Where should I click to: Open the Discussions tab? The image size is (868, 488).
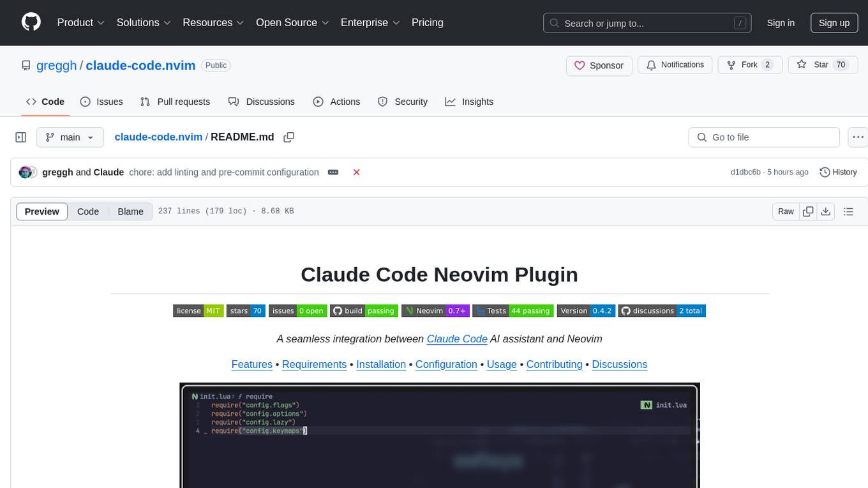coord(262,102)
